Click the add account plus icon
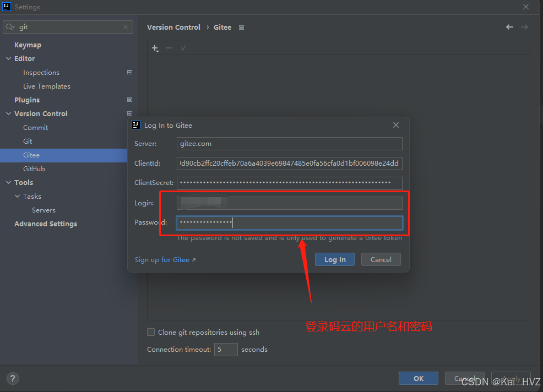Image resolution: width=543 pixels, height=392 pixels. (155, 48)
